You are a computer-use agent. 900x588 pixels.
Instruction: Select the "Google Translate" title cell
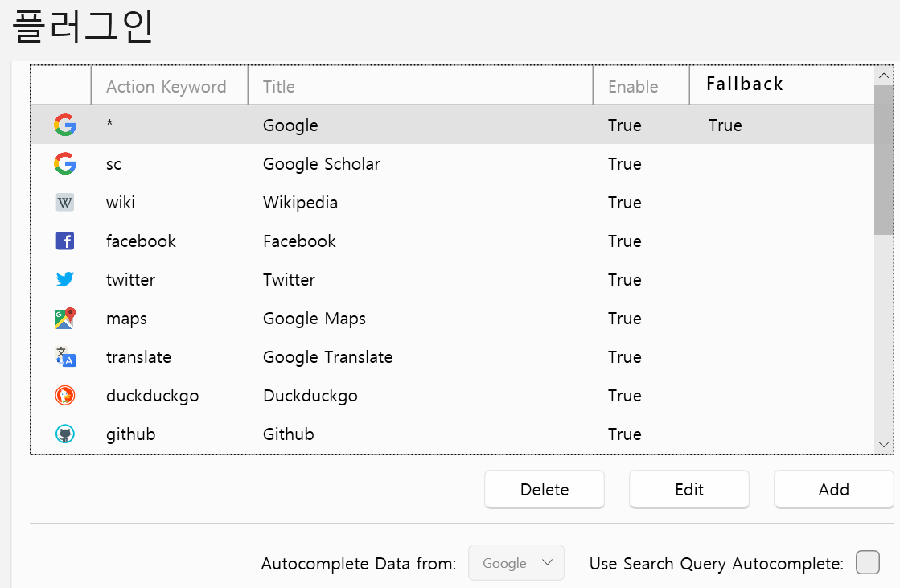point(327,357)
